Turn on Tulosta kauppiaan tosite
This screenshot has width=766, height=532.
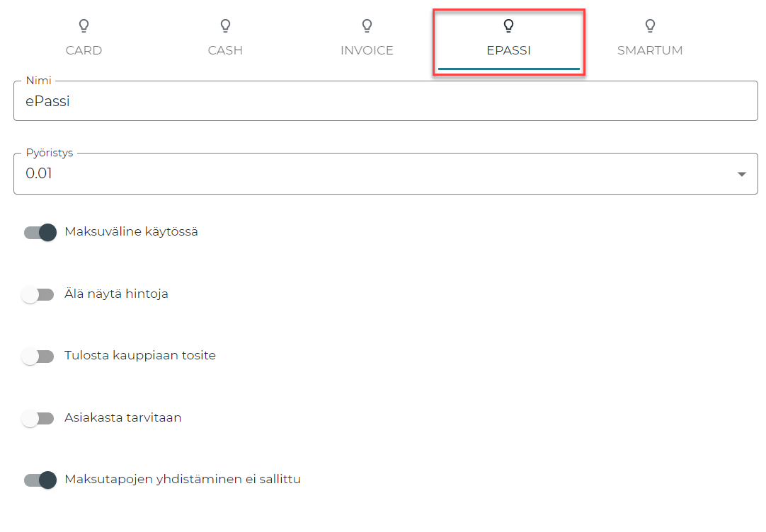[x=38, y=357]
